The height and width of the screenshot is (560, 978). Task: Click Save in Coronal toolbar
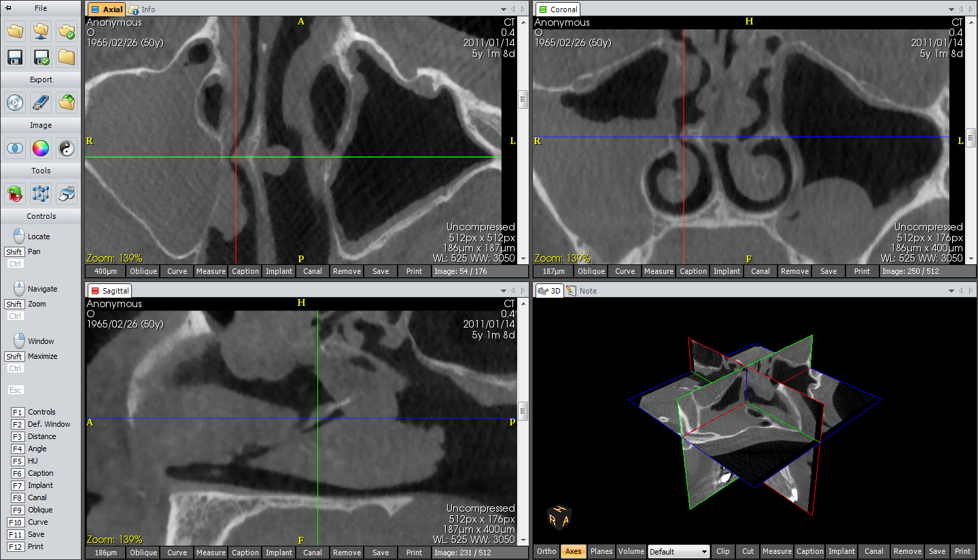click(x=828, y=271)
